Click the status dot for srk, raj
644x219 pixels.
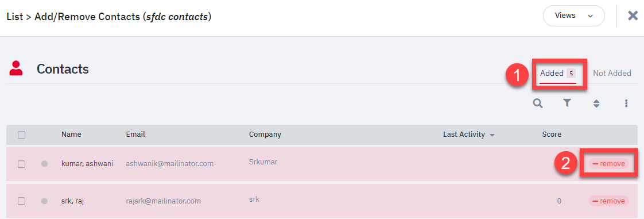pyautogui.click(x=44, y=201)
